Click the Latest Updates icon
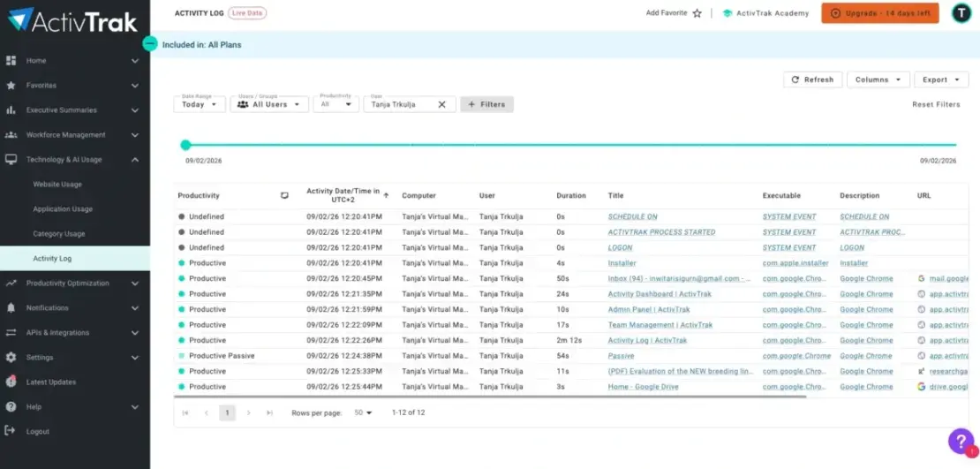Image resolution: width=980 pixels, height=469 pixels. (x=11, y=382)
